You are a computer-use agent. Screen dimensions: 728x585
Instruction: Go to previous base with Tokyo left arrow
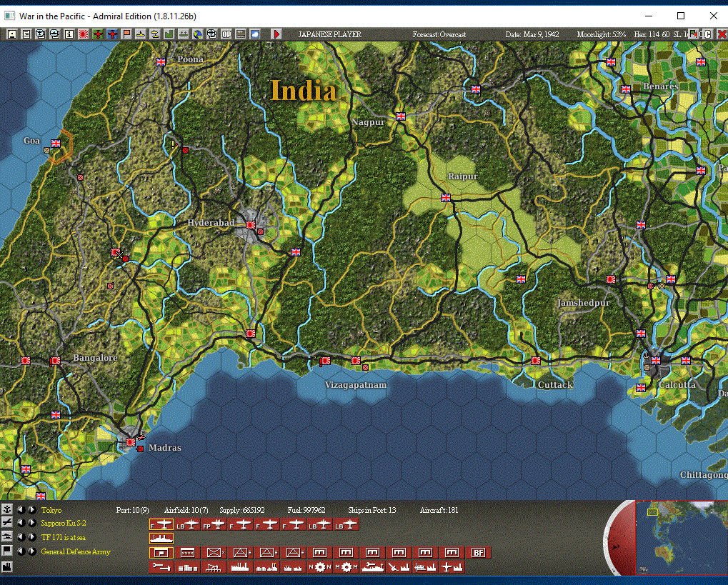21,510
